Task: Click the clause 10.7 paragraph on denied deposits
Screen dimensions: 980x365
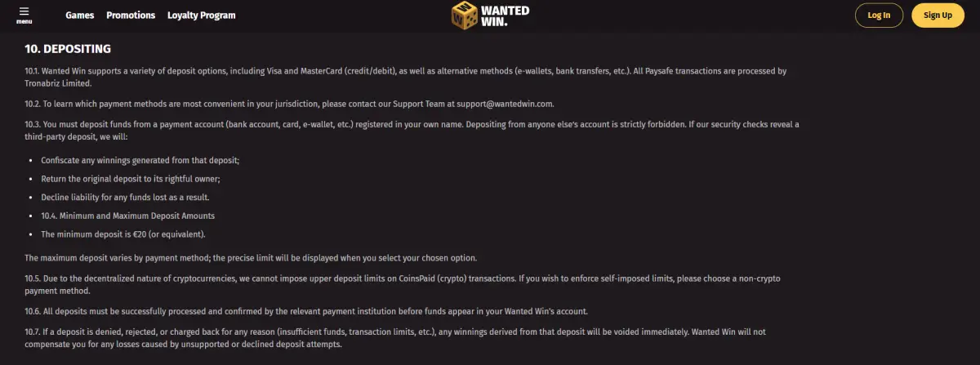Action: click(x=395, y=338)
